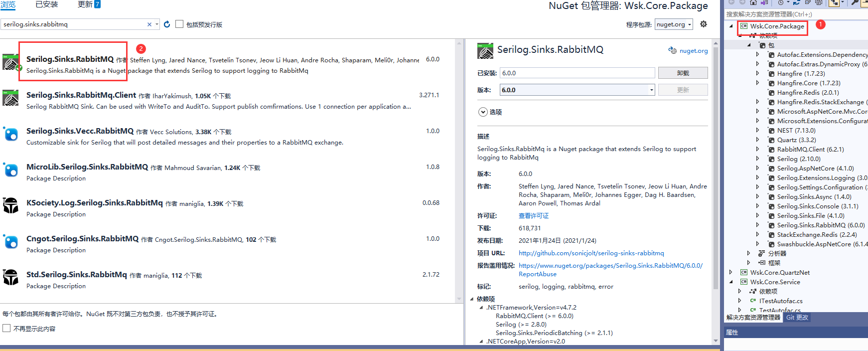This screenshot has width=868, height=351.
Task: Click Std.Serilog.Sinks.RabbitMq package icon
Action: tap(10, 277)
